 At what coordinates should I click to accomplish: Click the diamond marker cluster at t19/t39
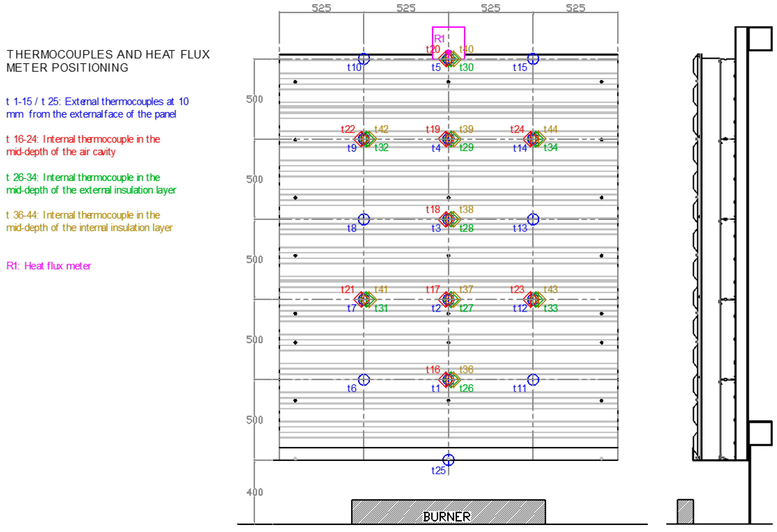[x=449, y=139]
